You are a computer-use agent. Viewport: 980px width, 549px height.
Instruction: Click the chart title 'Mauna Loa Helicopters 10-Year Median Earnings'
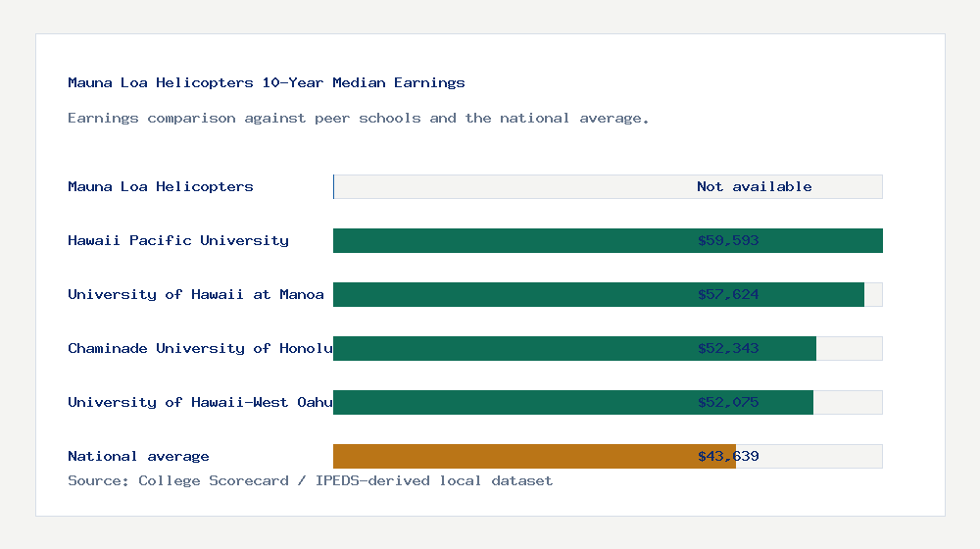267,82
